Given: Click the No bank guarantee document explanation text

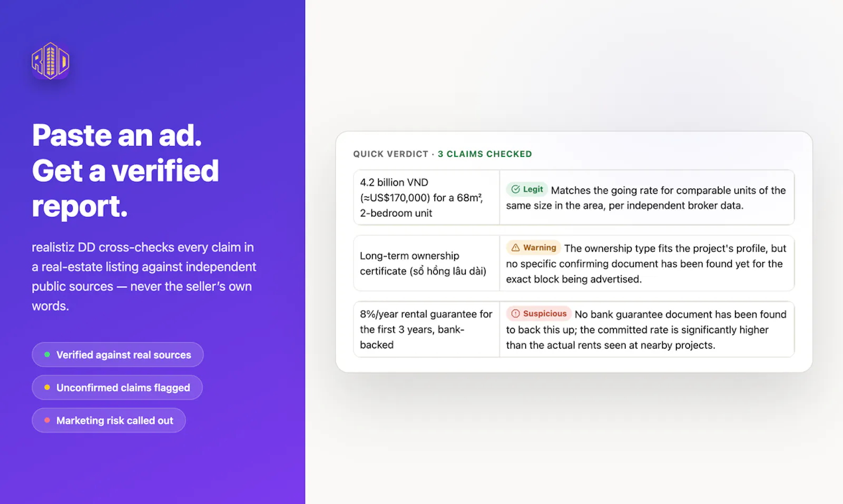Looking at the screenshot, I should pos(646,330).
